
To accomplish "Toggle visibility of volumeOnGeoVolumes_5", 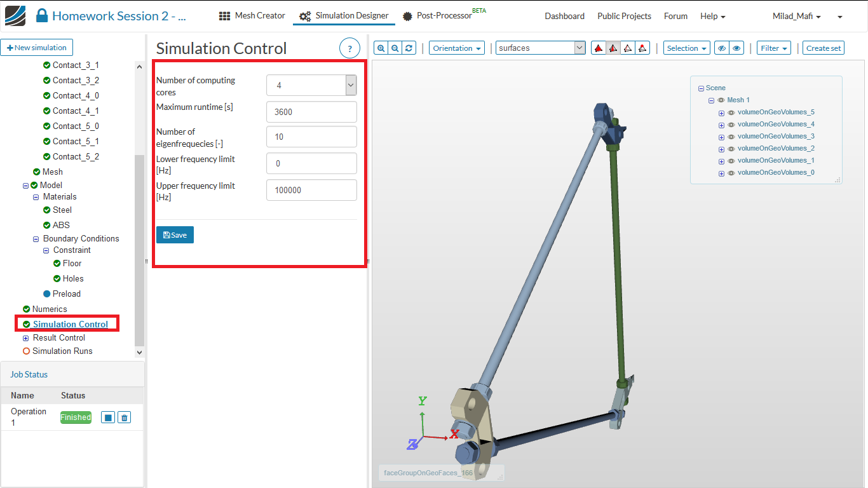I will click(x=731, y=112).
